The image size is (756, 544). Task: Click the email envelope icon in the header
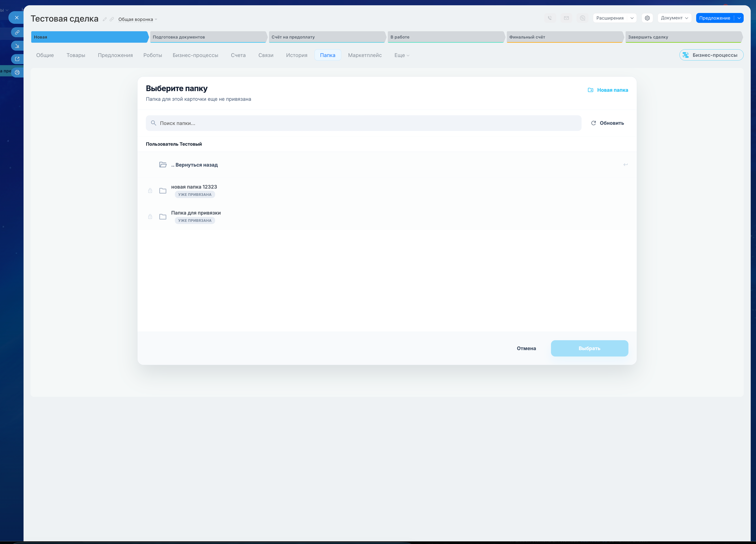(x=566, y=18)
